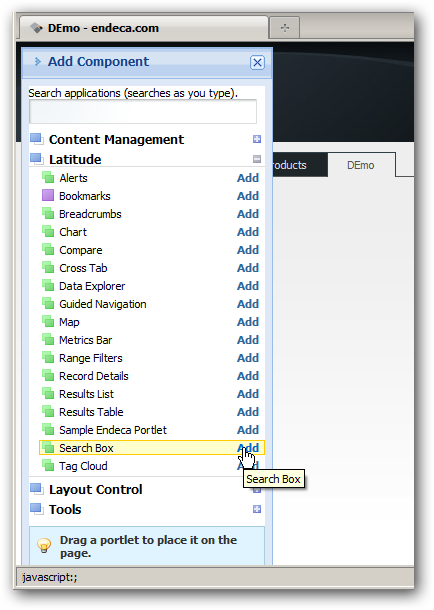
Task: Expand the Tools category
Action: pyautogui.click(x=257, y=509)
